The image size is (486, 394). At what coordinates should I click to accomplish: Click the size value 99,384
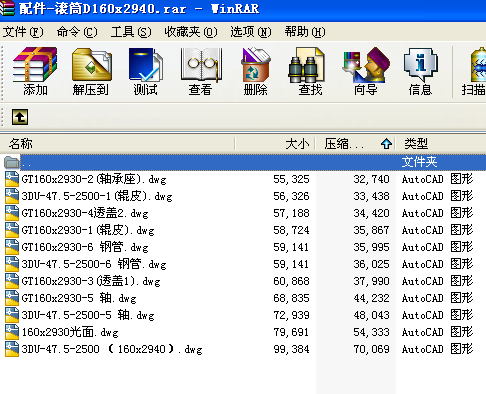tap(291, 349)
